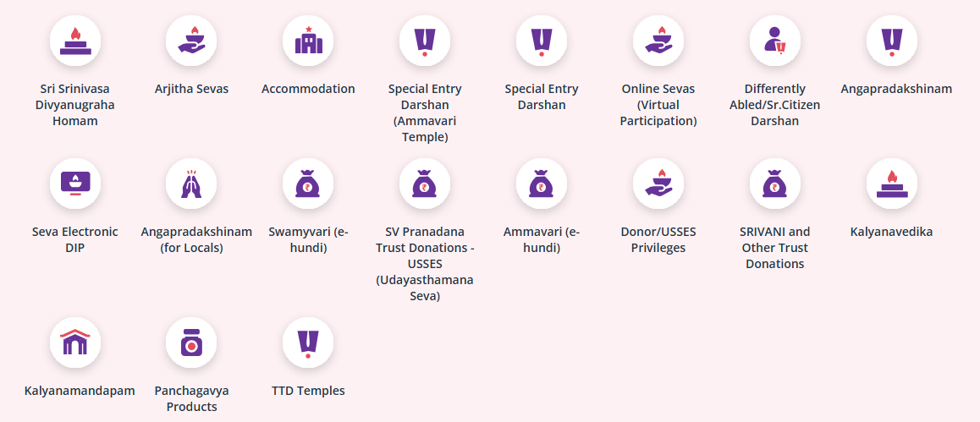Viewport: 980px width, 422px height.
Task: Select the SRIVANI and Other Trust Donations icon
Action: (775, 184)
